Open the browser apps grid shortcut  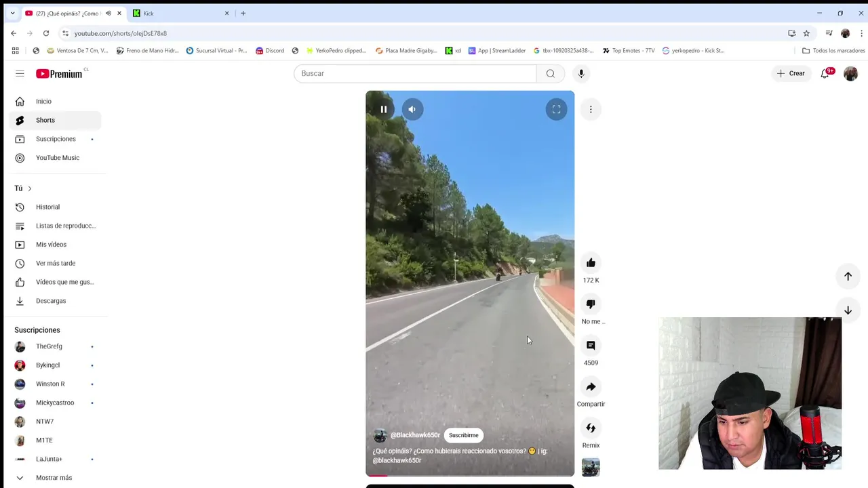coord(15,50)
